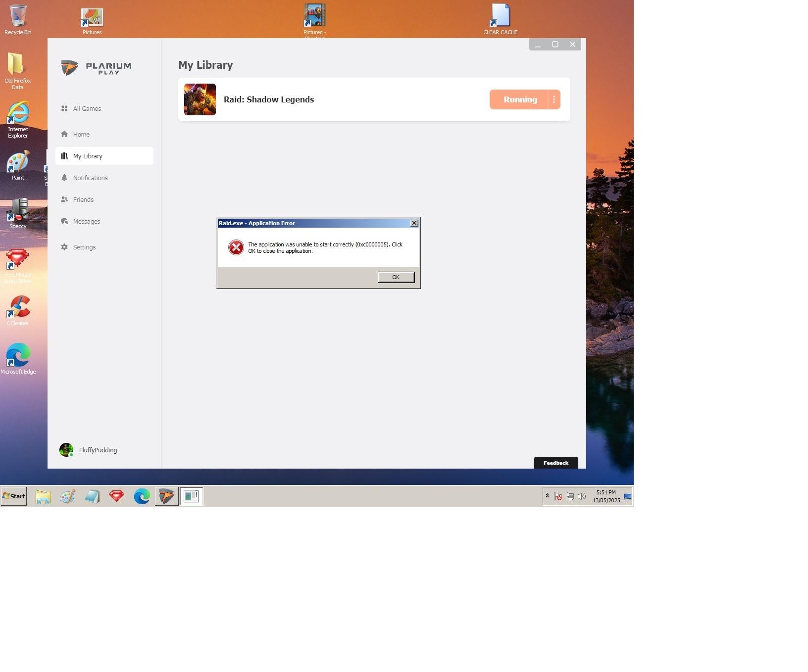Click the Raid: Shadow Legends title
Image resolution: width=808 pixels, height=672 pixels.
[x=269, y=99]
